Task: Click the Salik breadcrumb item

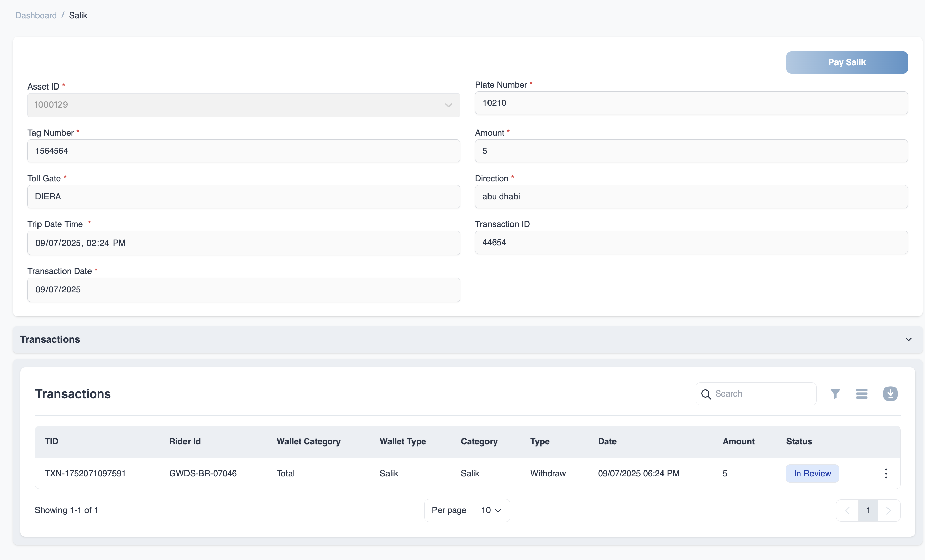Action: (78, 15)
